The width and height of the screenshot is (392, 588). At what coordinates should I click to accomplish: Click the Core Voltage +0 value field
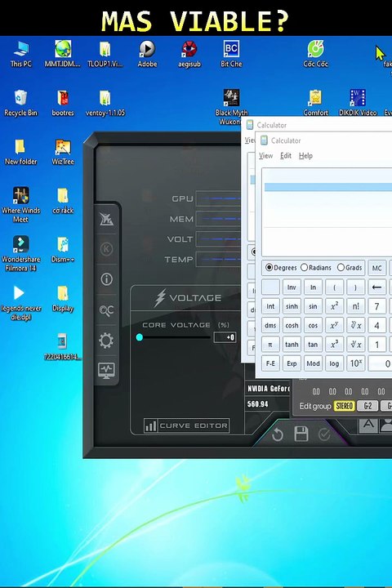[x=225, y=337]
